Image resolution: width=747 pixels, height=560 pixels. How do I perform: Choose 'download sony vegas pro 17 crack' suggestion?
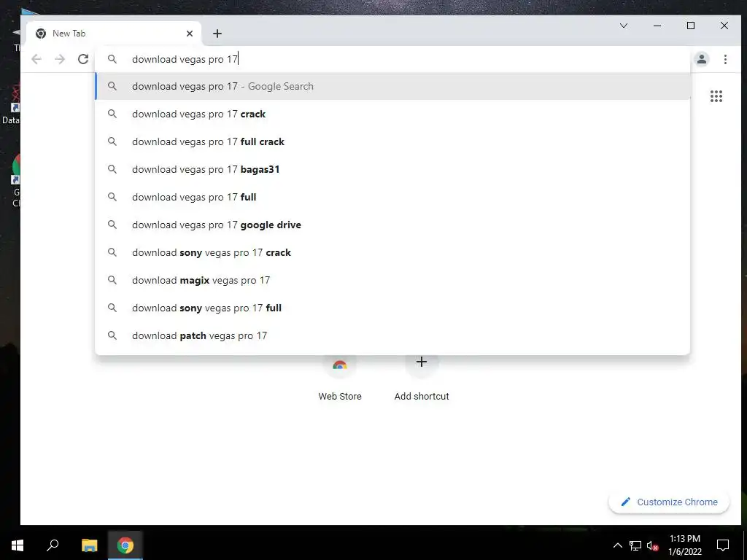pyautogui.click(x=393, y=252)
